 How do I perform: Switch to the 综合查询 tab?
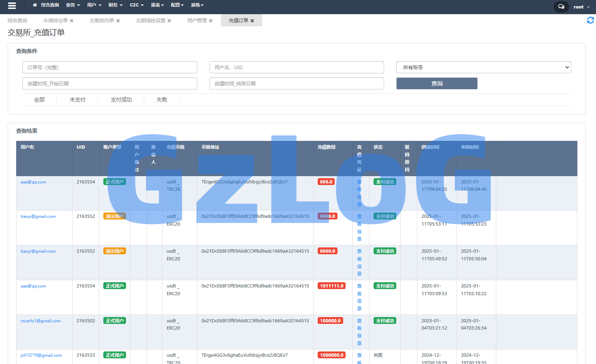(x=17, y=21)
